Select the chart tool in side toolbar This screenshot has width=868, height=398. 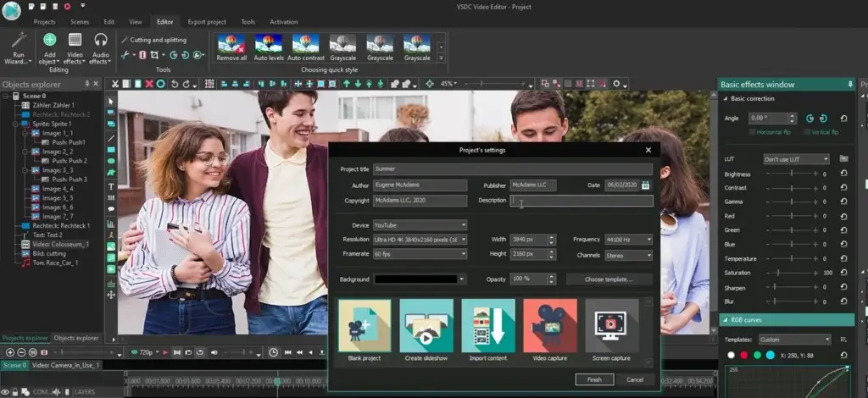(x=111, y=224)
